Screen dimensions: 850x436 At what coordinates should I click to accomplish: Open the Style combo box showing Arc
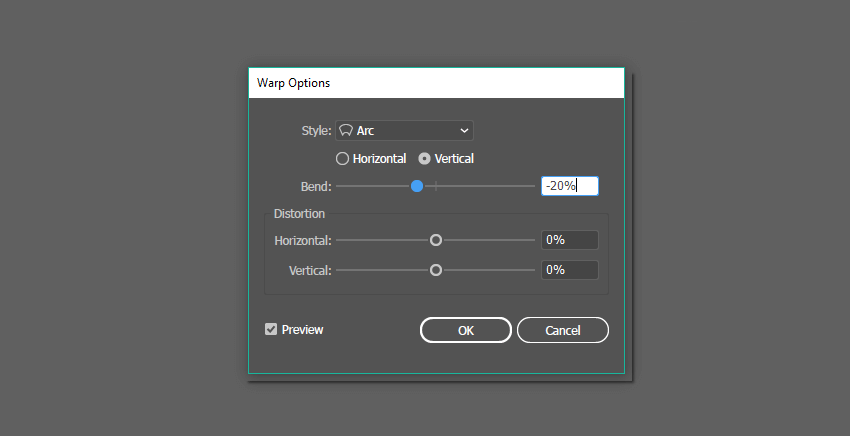(x=404, y=130)
